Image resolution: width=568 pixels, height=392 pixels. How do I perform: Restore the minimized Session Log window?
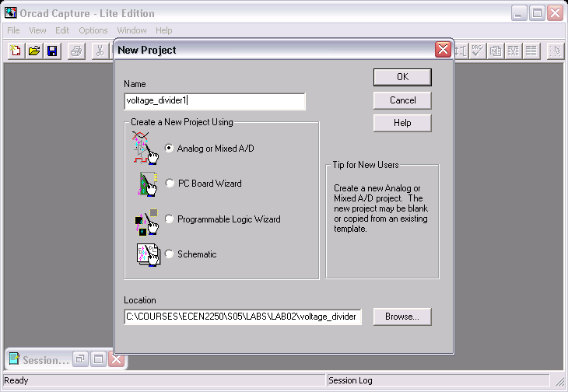click(x=80, y=359)
